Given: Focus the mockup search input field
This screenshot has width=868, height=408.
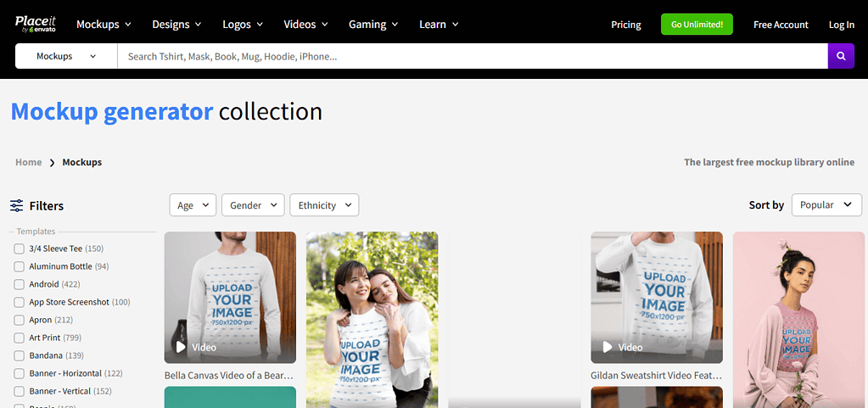Looking at the screenshot, I should click(471, 57).
